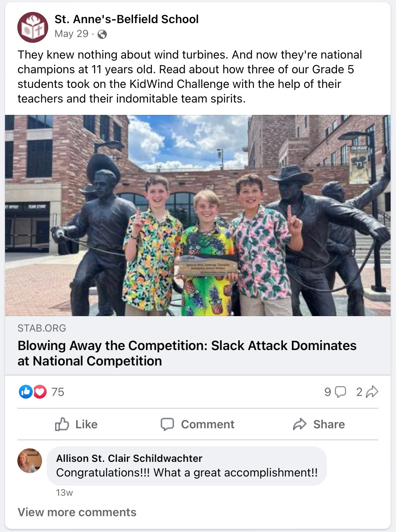Image resolution: width=396 pixels, height=532 pixels.
Task: Click the arrow icon beside Share
Action: pyautogui.click(x=300, y=424)
